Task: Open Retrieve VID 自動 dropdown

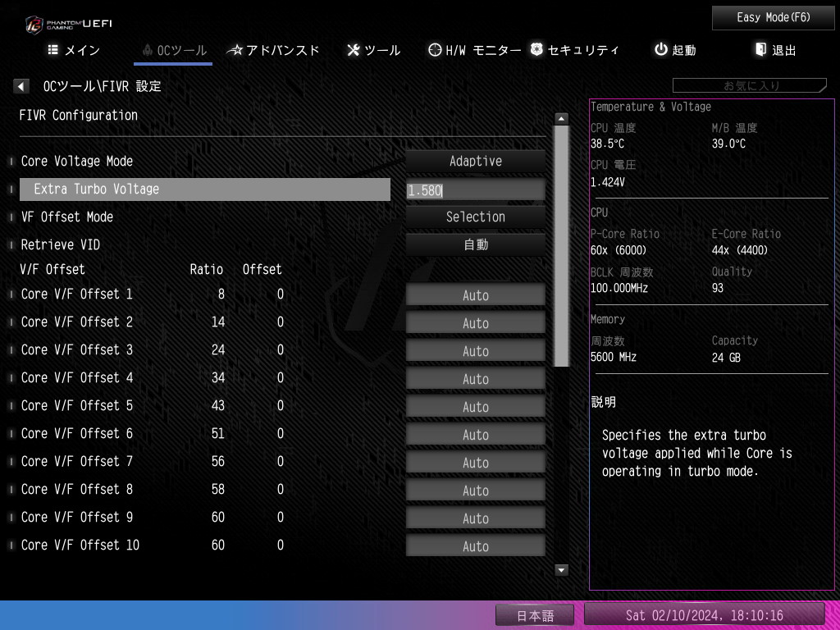Action: (475, 244)
